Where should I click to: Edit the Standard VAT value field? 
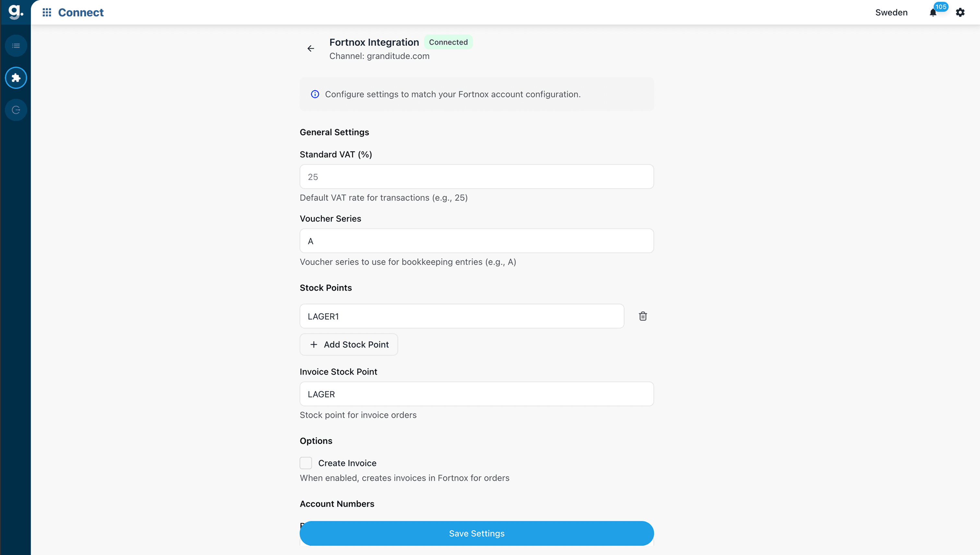[x=476, y=176]
